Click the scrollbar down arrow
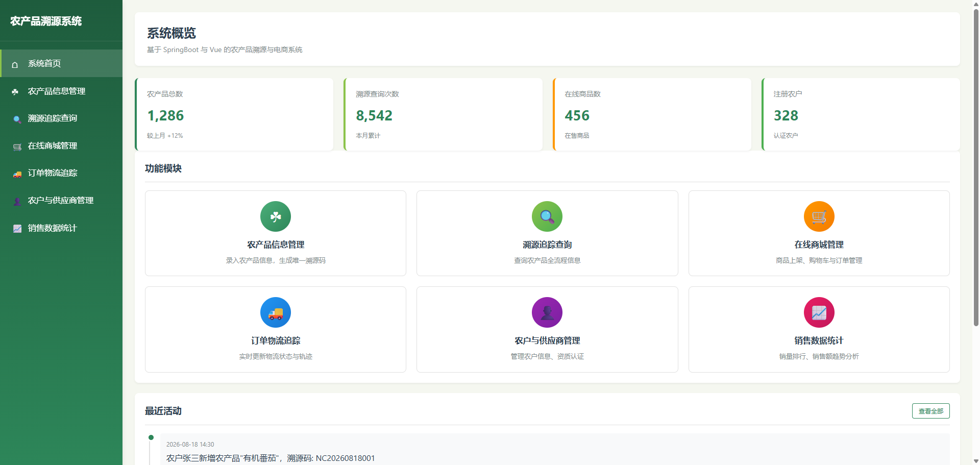The width and height of the screenshot is (980, 465). pos(976,461)
